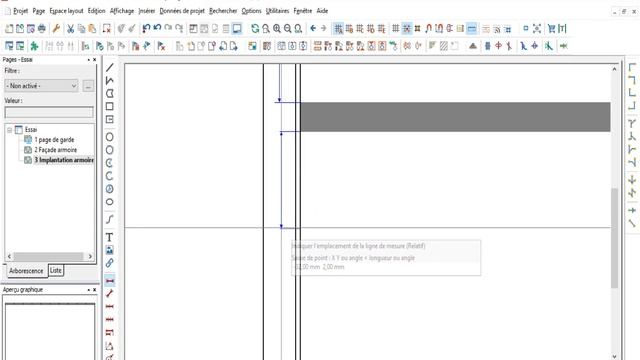The height and width of the screenshot is (360, 640).
Task: Click the gray filled rectangle in drawing
Action: (455, 117)
